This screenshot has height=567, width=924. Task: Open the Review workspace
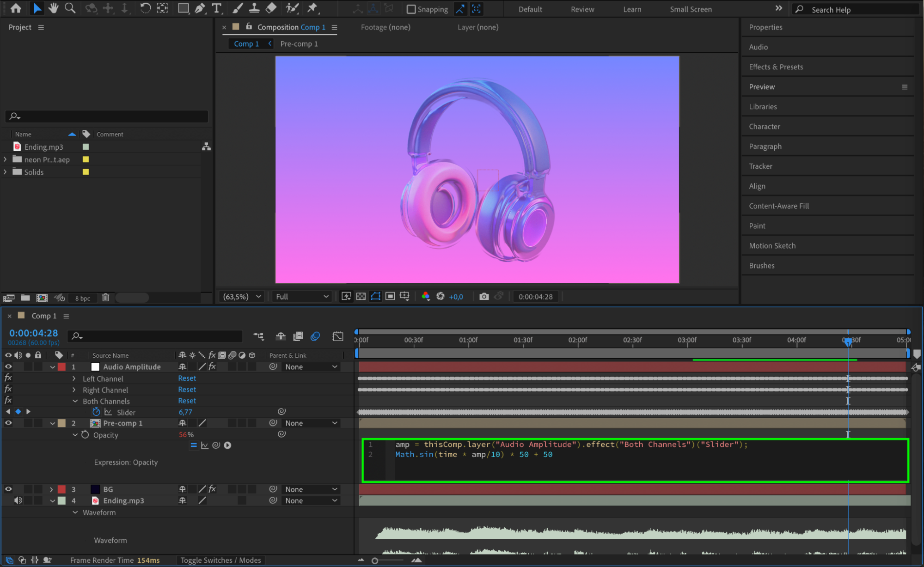coord(582,9)
